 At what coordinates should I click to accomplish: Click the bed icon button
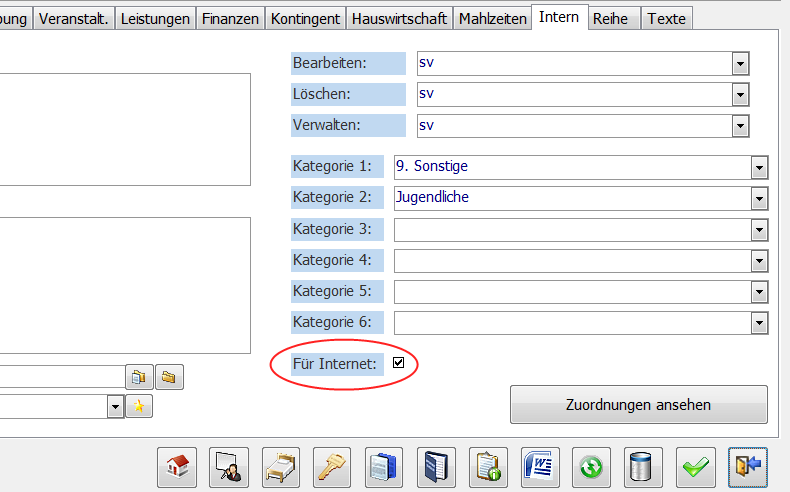click(280, 467)
